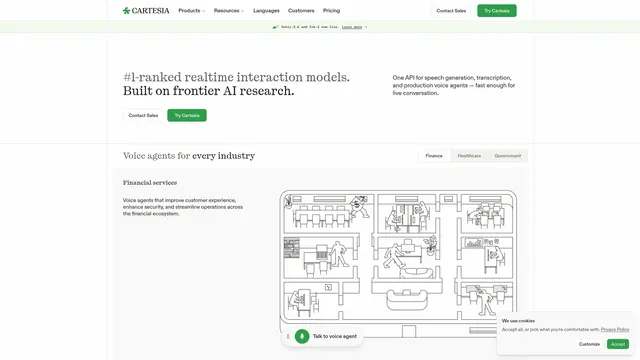Start the green microphone voice agent button
Screen dimensions: 640x360
(302, 336)
